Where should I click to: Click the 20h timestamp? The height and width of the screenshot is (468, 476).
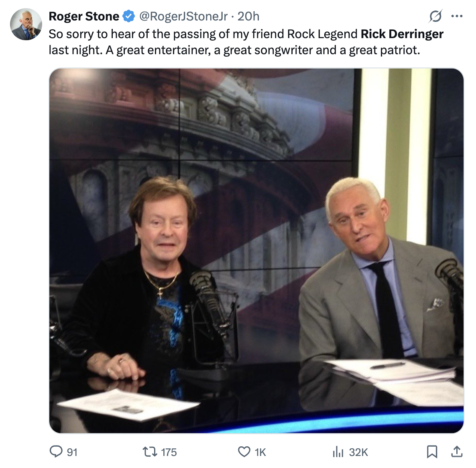click(x=248, y=16)
